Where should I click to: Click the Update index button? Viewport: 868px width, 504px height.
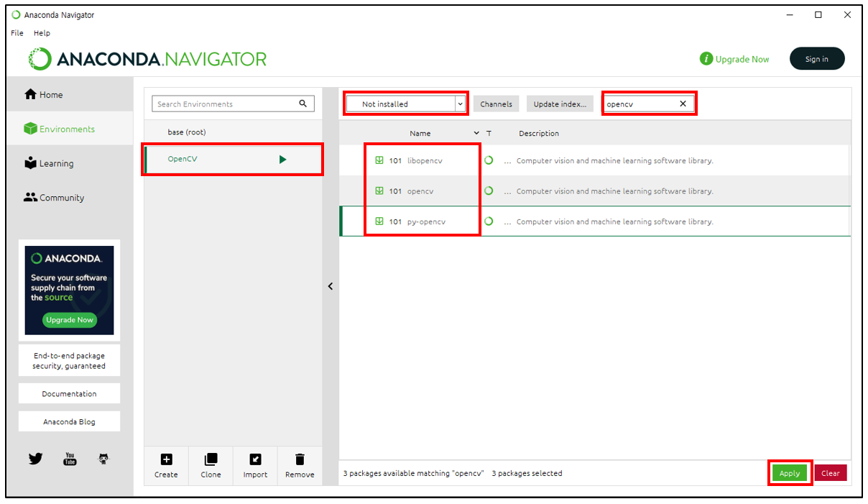pyautogui.click(x=560, y=104)
